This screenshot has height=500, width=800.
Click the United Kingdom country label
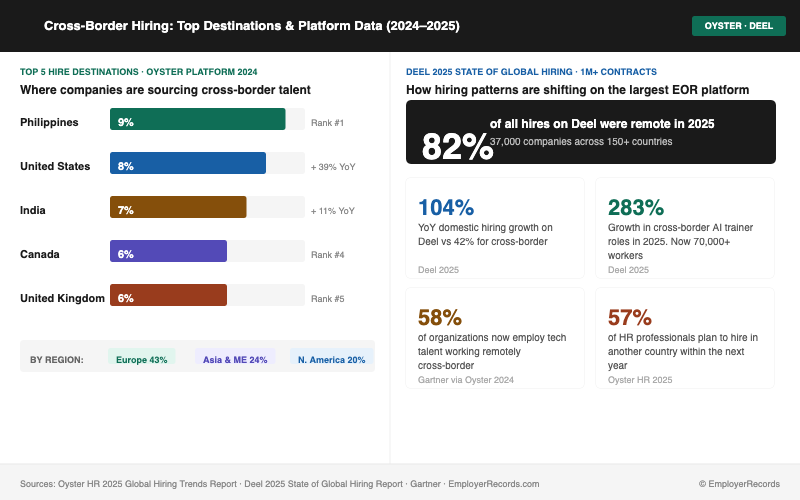[x=62, y=298]
